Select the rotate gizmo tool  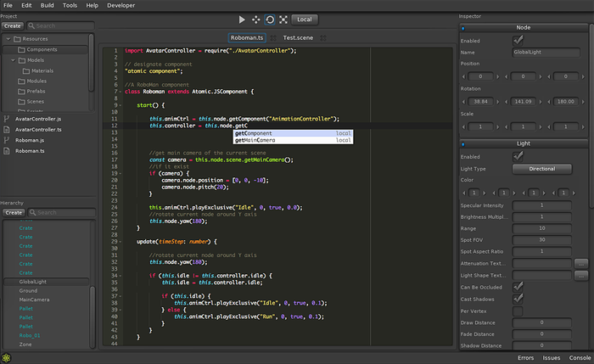pos(270,19)
